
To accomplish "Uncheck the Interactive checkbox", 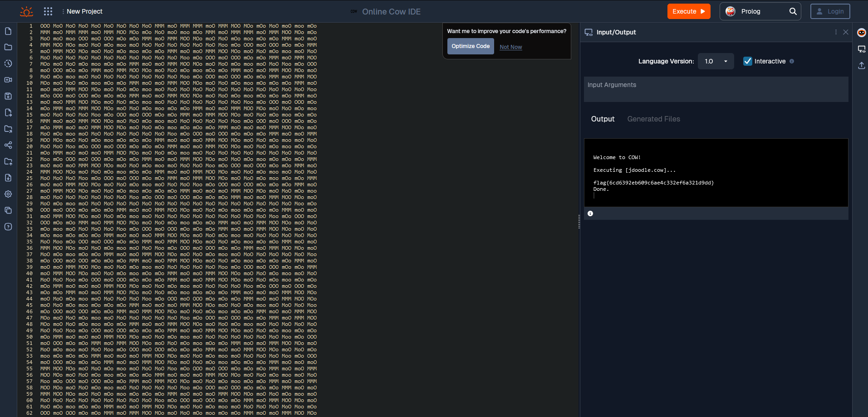I will tap(747, 61).
